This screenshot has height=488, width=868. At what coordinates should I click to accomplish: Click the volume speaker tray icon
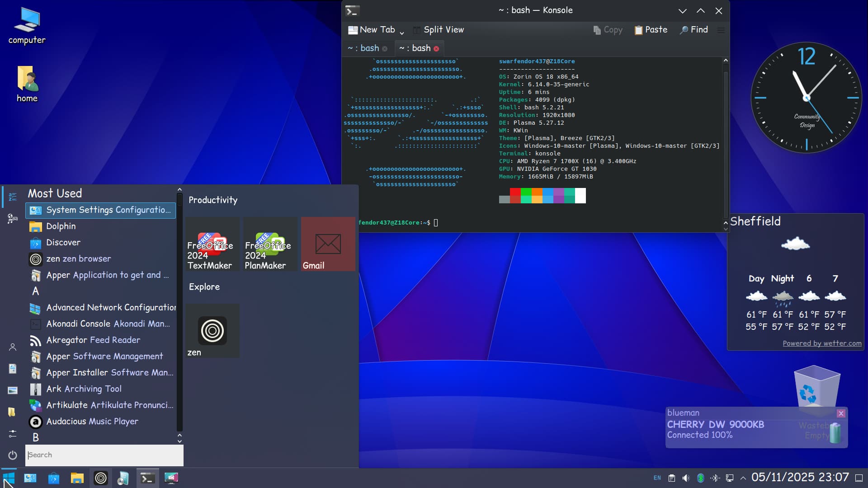(x=686, y=478)
